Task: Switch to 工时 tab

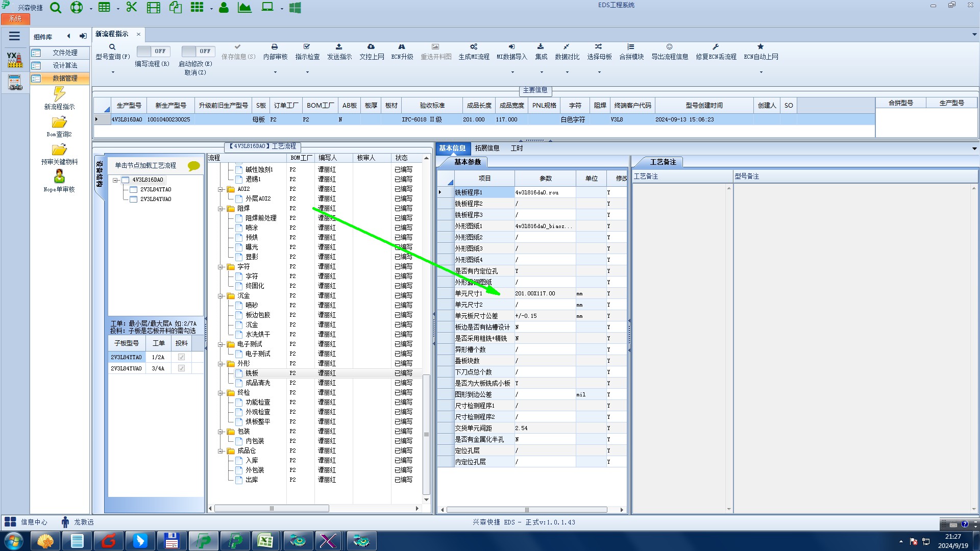Action: 517,148
